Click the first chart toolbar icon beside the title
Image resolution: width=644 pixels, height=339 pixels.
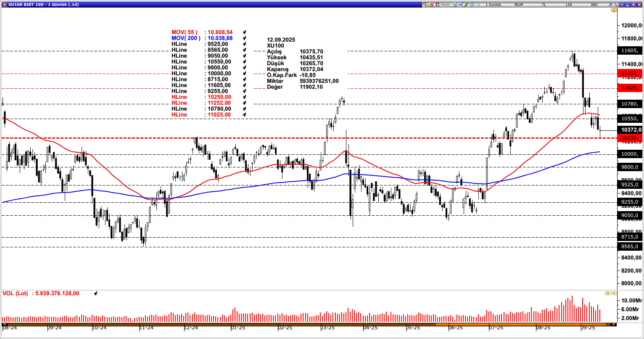(x=425, y=5)
